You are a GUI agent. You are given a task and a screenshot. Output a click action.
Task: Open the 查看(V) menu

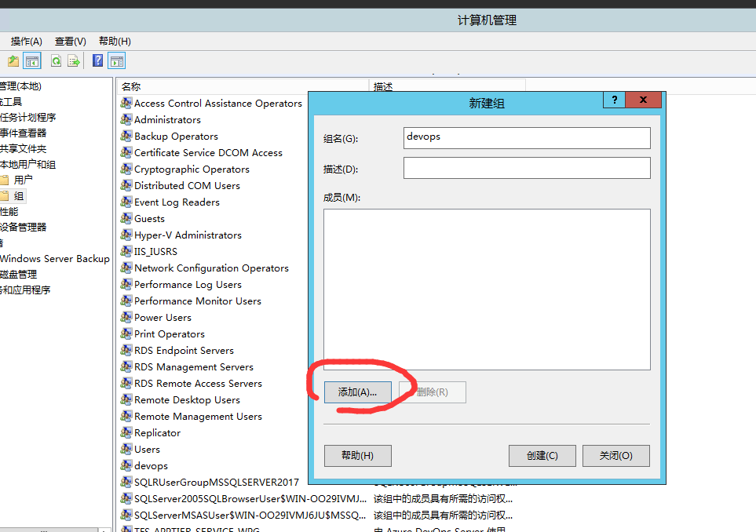(70, 41)
